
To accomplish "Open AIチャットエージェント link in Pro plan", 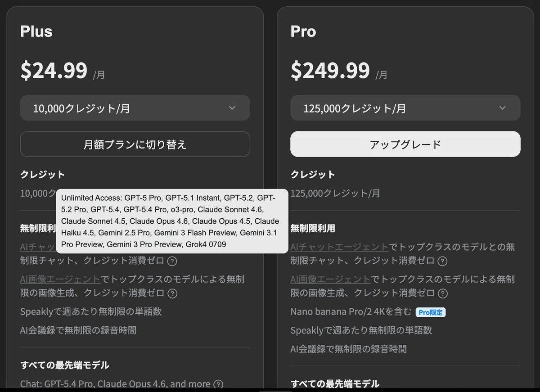I will [339, 247].
